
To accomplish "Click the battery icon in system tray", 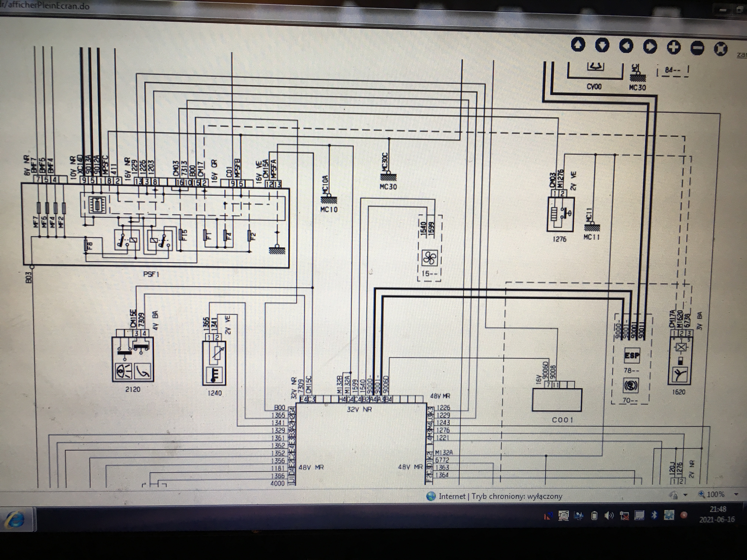I will tap(594, 516).
